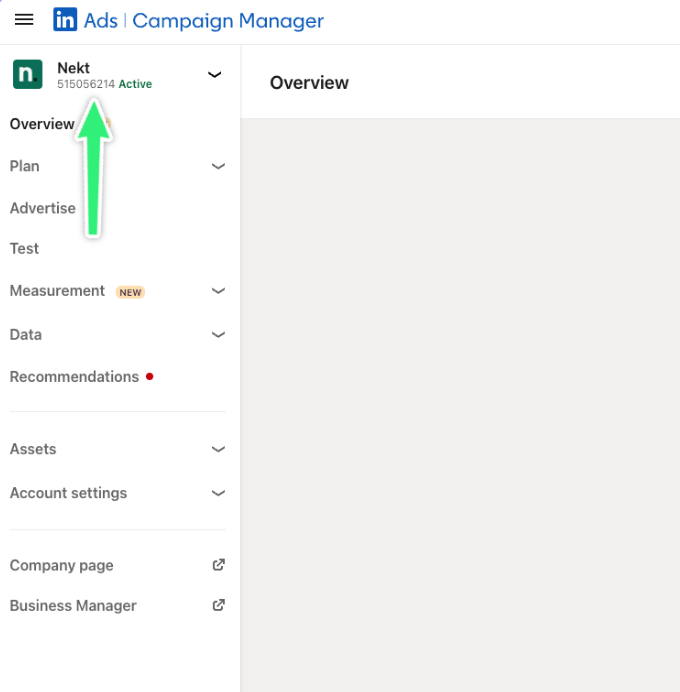
Task: Click the Overview page heading
Action: [309, 83]
